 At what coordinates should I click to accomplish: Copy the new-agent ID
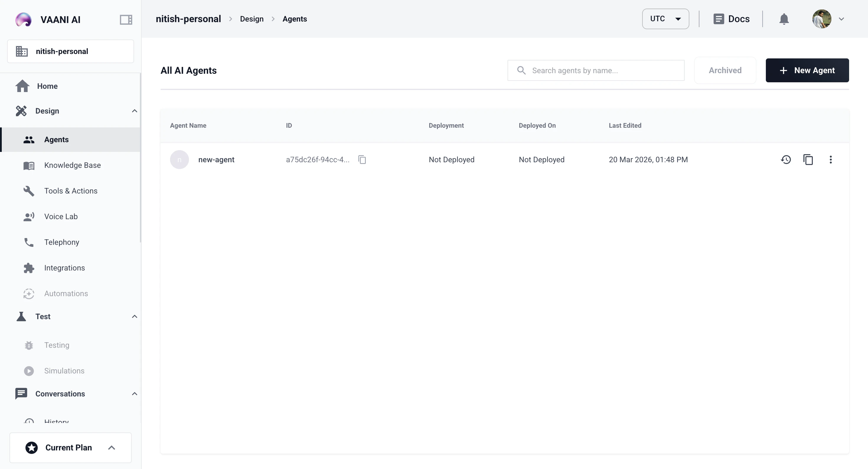coord(362,160)
